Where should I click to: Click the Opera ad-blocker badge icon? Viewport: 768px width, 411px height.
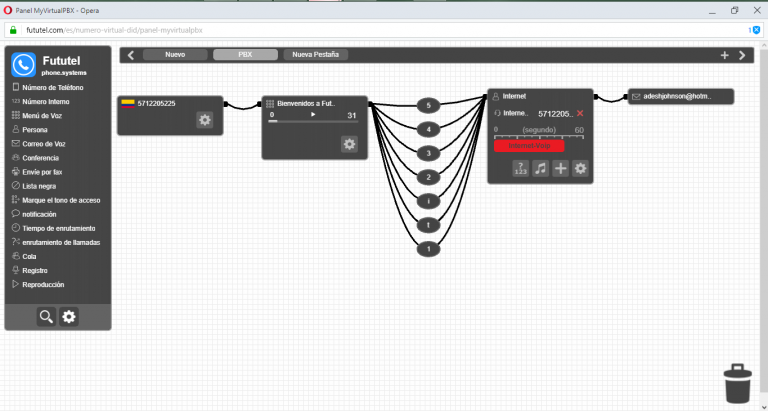756,30
